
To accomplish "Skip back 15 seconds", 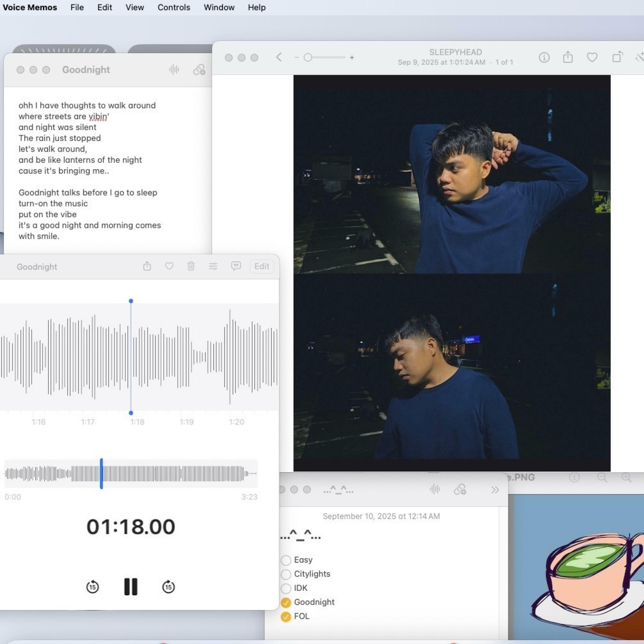I will tap(92, 587).
